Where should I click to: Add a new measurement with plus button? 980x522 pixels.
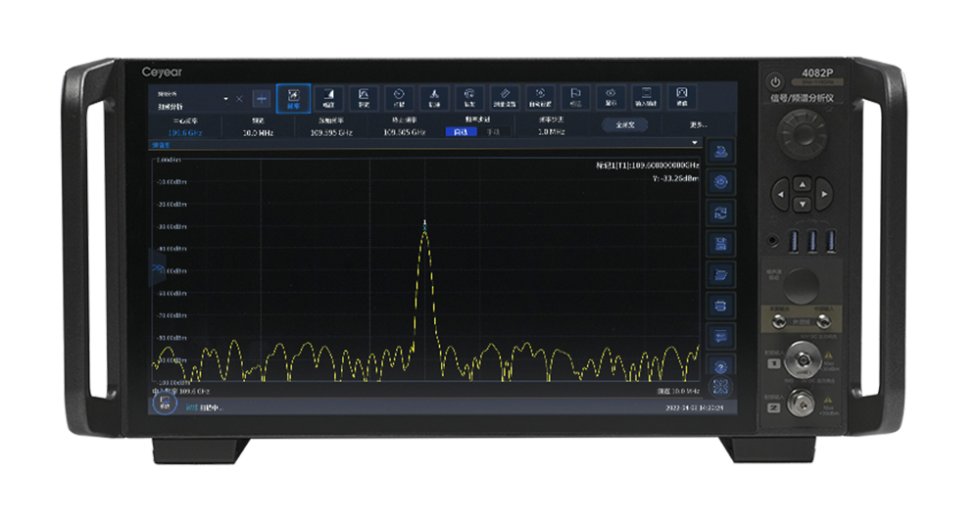261,99
